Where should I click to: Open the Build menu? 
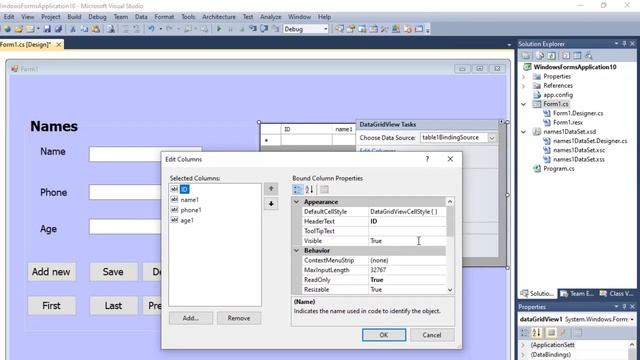point(74,17)
